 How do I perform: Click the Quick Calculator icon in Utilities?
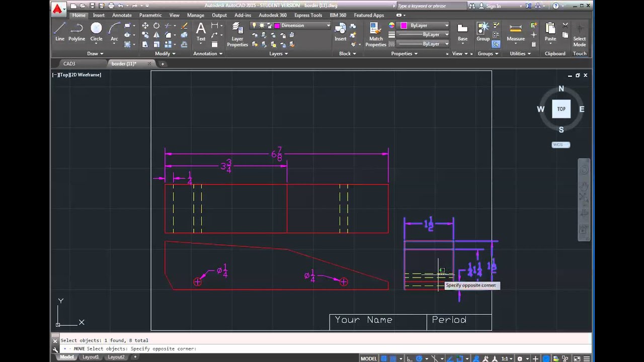(x=534, y=44)
